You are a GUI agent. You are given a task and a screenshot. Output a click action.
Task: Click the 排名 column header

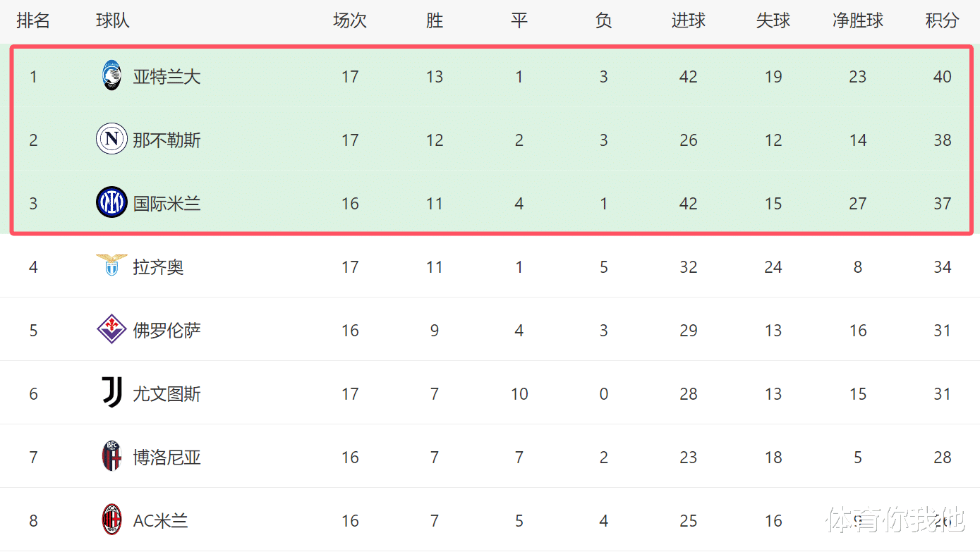pos(33,20)
